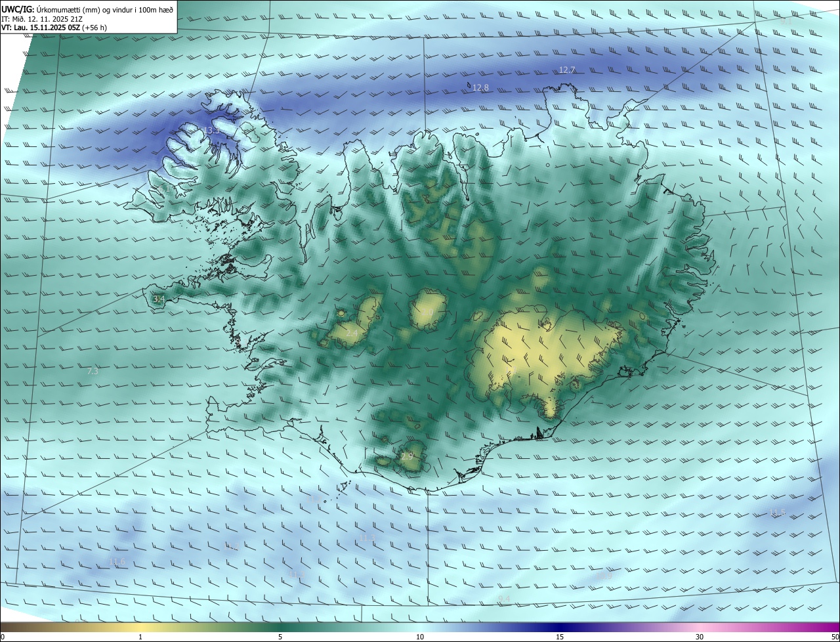
Task: Click the "VT: Lau. 15.11.2025 05Z (+56 h)" line
Action: tap(54, 28)
